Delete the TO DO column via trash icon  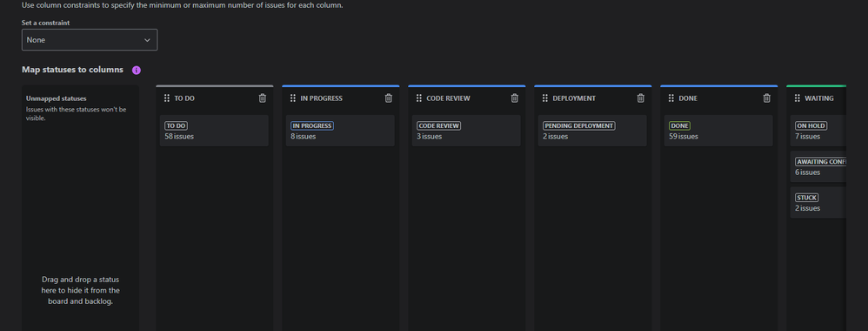263,98
